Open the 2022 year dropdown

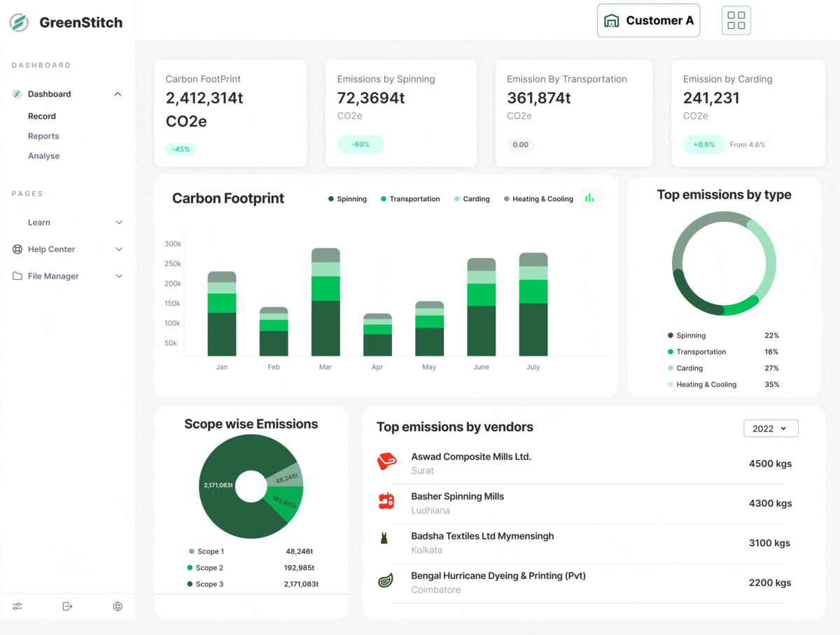click(771, 428)
